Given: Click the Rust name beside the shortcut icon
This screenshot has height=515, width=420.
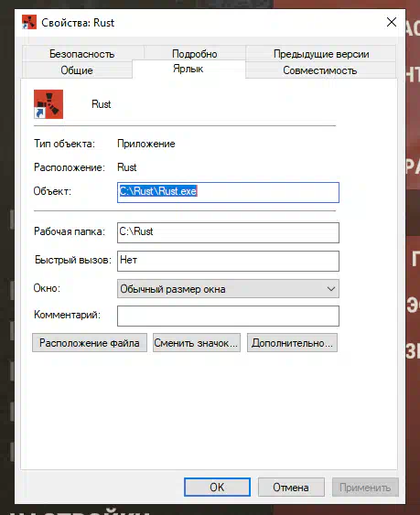Looking at the screenshot, I should [x=102, y=104].
